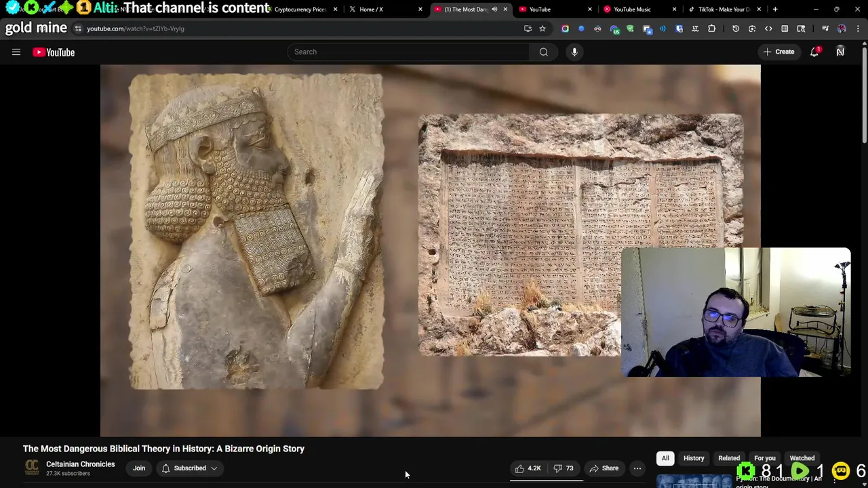Open the Create menu
Image resolution: width=868 pixels, height=488 pixels.
778,52
